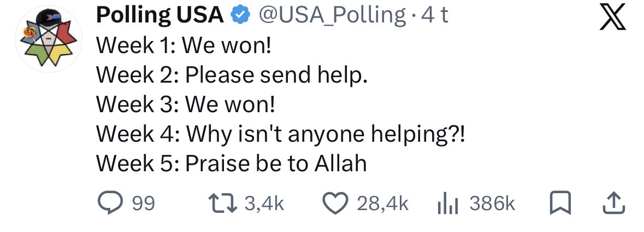Click the 99 replies count

point(143,204)
